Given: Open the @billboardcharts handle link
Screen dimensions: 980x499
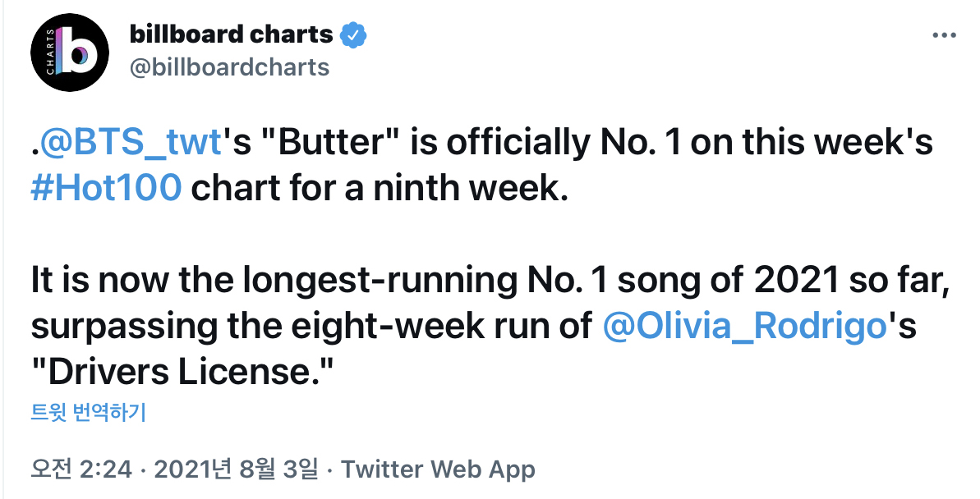Looking at the screenshot, I should click(229, 66).
